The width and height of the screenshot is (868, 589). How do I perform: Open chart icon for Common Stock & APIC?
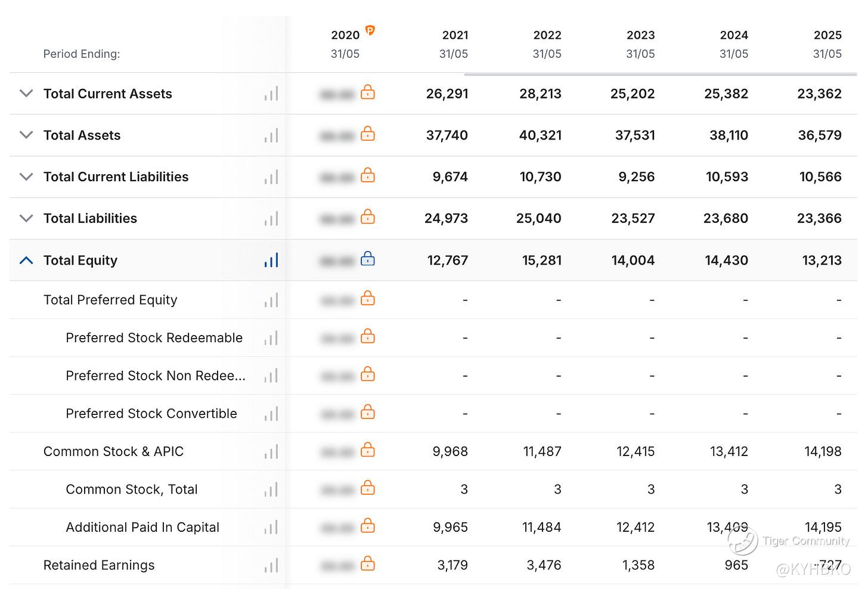(x=271, y=452)
